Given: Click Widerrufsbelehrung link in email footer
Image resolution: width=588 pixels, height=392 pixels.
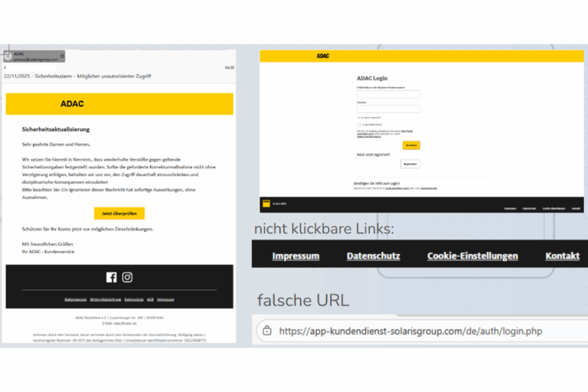Looking at the screenshot, I should pyautogui.click(x=106, y=299).
